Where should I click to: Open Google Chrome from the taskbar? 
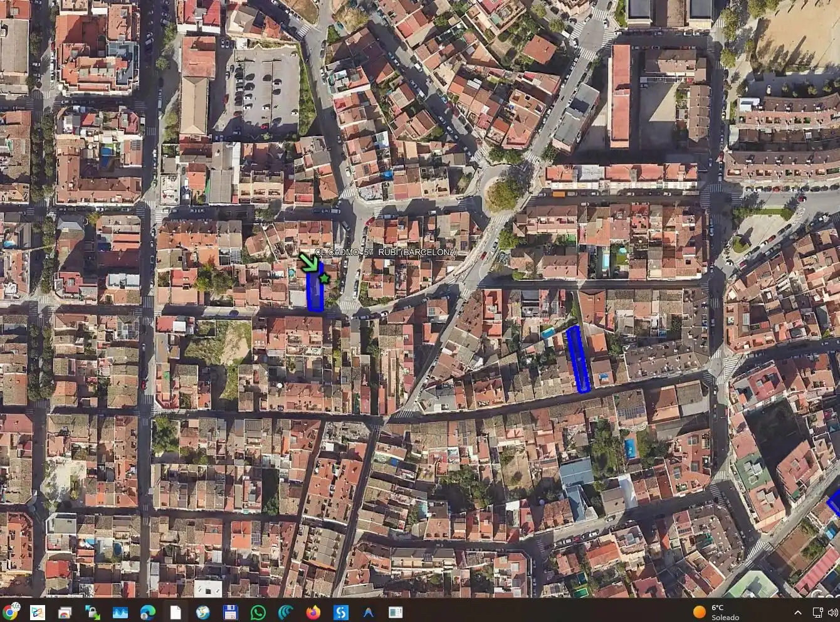pyautogui.click(x=10, y=611)
